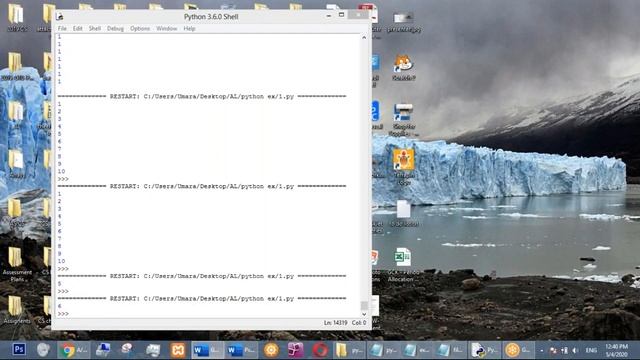Switch to the Python taskbar button

[484, 350]
